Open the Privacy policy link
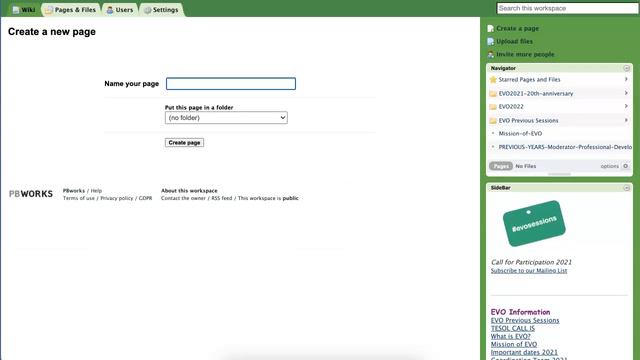Screen dimensions: 640x360 pos(117,198)
